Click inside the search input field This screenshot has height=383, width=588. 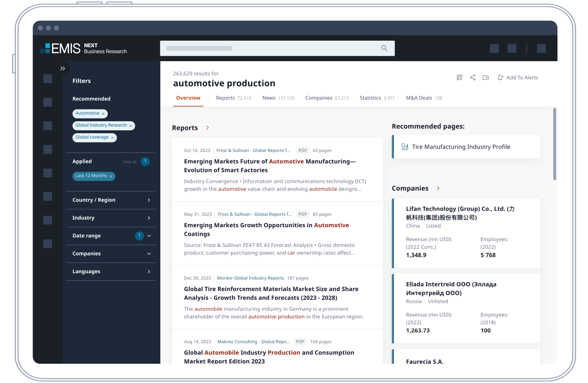[x=266, y=48]
